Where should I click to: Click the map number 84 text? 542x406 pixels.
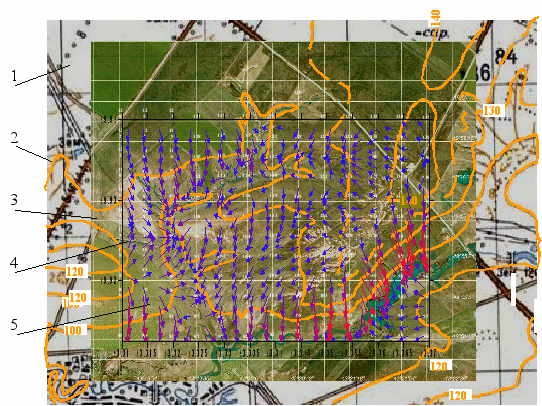click(506, 57)
